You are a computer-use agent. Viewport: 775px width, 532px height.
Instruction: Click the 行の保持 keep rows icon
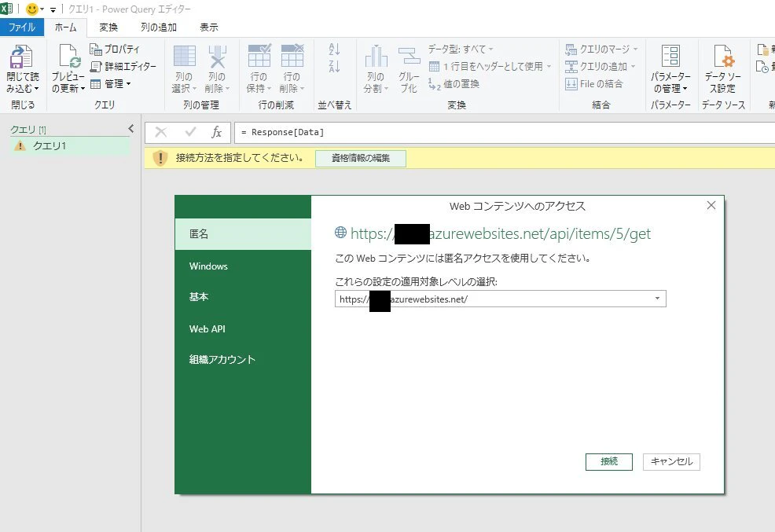[259, 55]
